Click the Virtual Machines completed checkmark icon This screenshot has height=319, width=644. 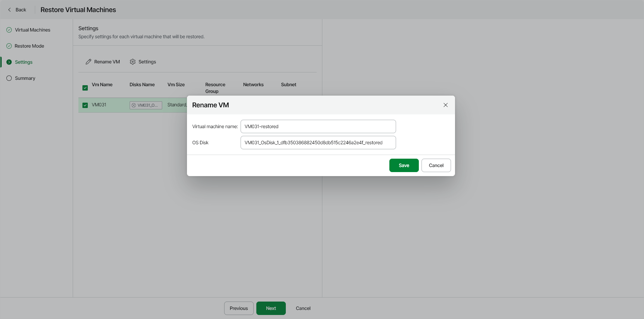tap(9, 30)
